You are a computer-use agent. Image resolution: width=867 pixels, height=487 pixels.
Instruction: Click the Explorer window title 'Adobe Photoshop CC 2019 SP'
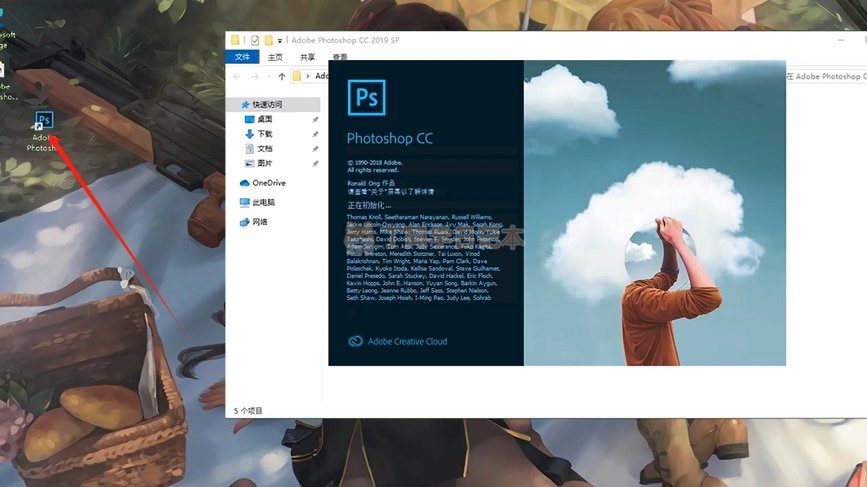(x=345, y=40)
